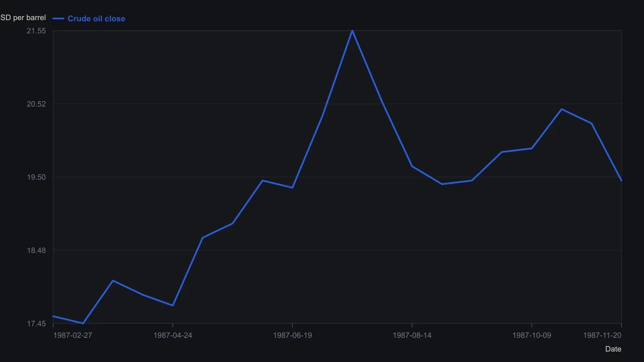The image size is (644, 362).
Task: Click the Date x-axis title
Action: 613,349
